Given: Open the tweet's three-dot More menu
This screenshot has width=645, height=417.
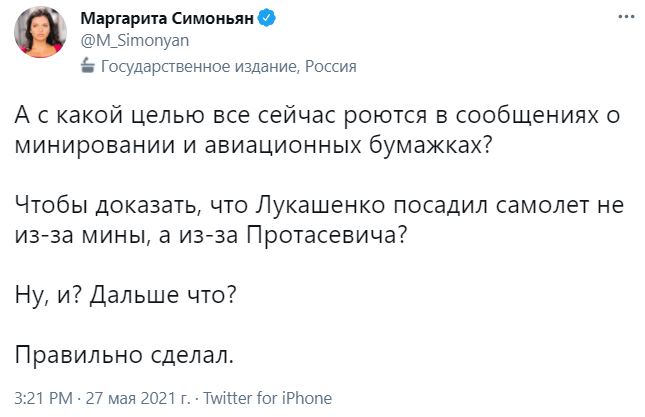Looking at the screenshot, I should (x=626, y=17).
